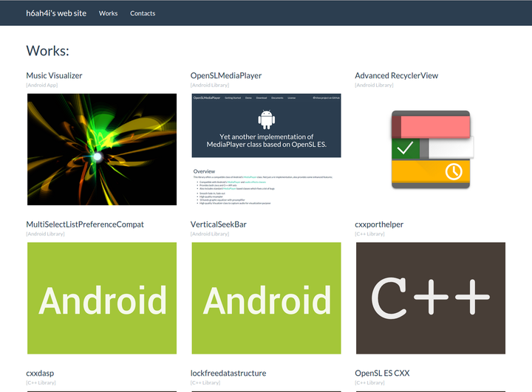532x392 pixels.
Task: Open the Music Visualizer title link
Action: pyautogui.click(x=54, y=75)
